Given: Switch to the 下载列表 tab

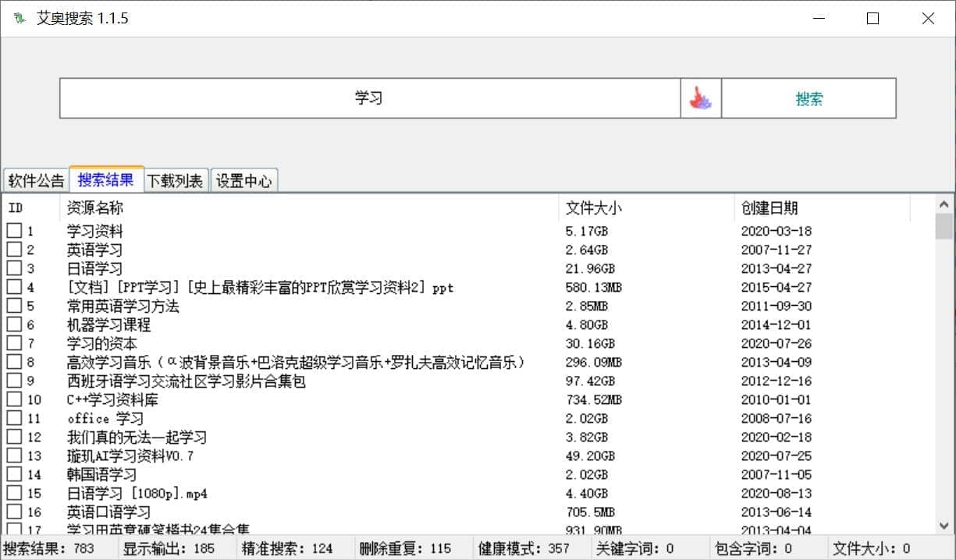Looking at the screenshot, I should tap(175, 179).
